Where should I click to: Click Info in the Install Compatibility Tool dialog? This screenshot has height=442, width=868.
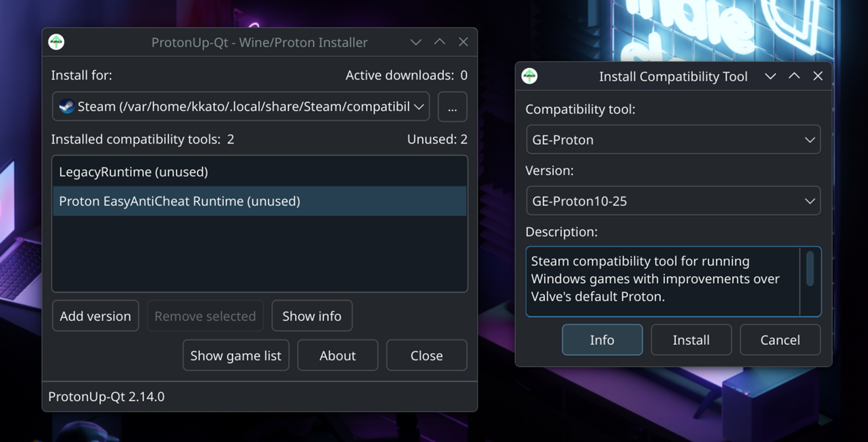pos(602,340)
